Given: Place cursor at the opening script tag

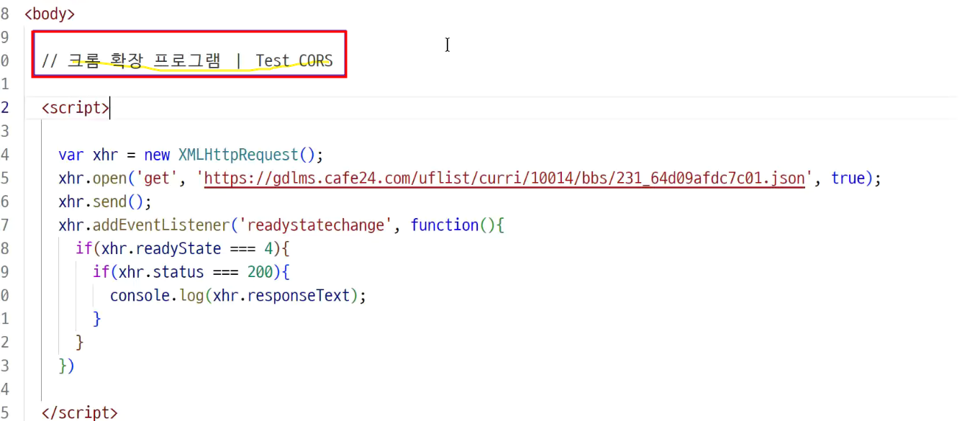Looking at the screenshot, I should coord(76,108).
